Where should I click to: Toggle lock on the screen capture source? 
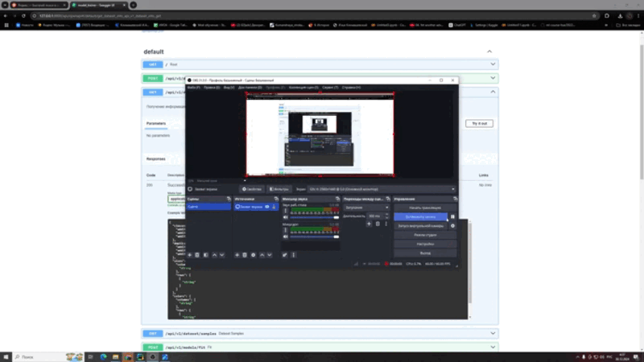[274, 207]
